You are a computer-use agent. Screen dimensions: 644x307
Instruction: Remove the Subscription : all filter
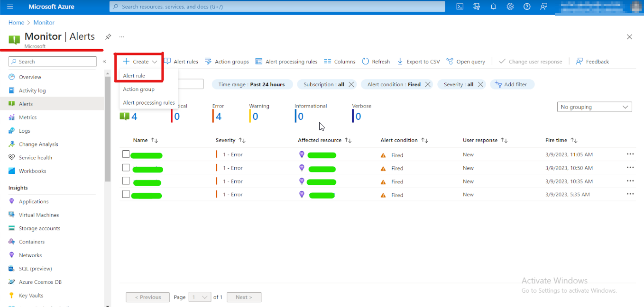[x=351, y=84]
